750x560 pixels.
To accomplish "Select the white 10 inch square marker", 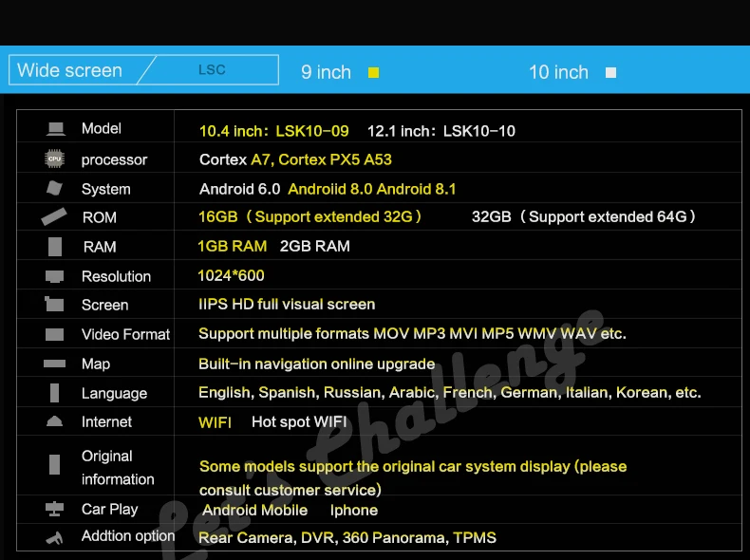I will (610, 73).
